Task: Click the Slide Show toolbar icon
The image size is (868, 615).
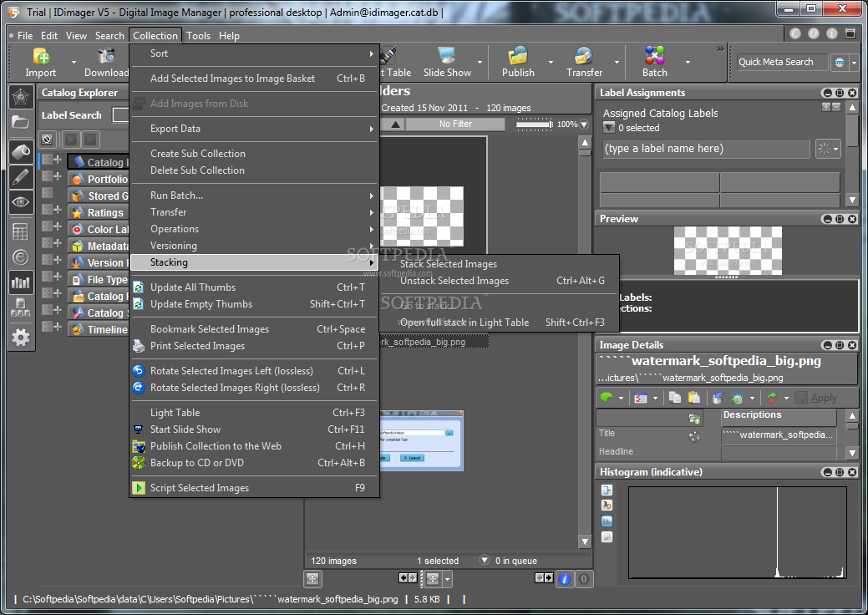Action: click(x=447, y=56)
